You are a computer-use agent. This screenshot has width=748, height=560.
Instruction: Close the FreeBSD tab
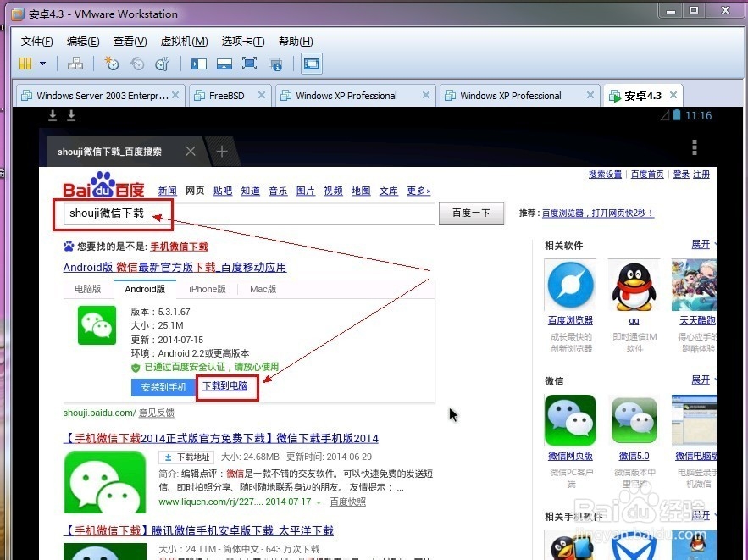pyautogui.click(x=262, y=95)
